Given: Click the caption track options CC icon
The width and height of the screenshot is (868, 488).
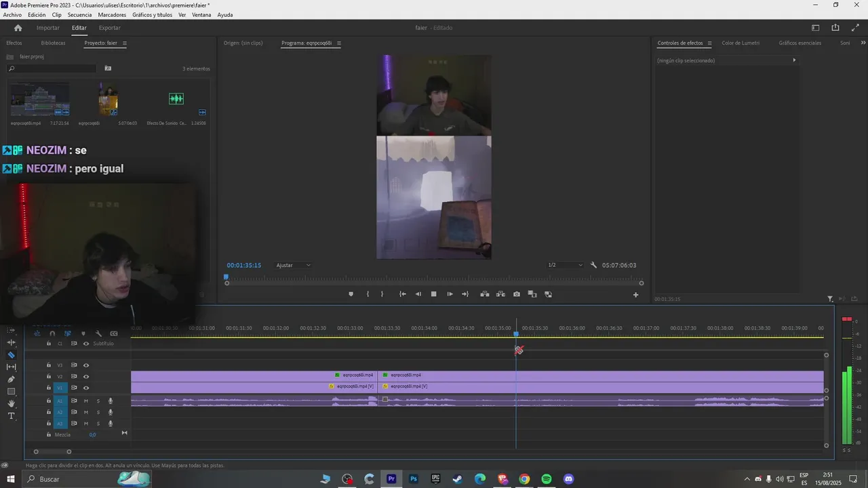Looking at the screenshot, I should [114, 333].
